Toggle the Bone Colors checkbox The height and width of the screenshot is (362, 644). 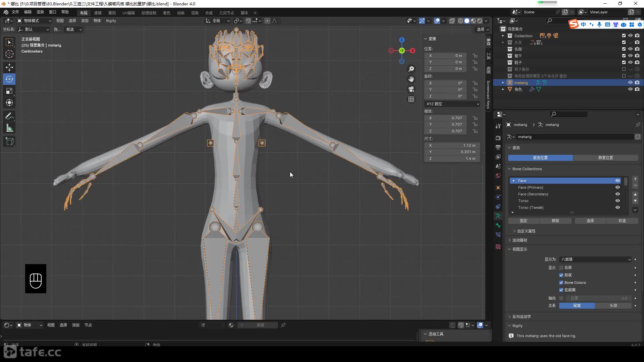561,283
